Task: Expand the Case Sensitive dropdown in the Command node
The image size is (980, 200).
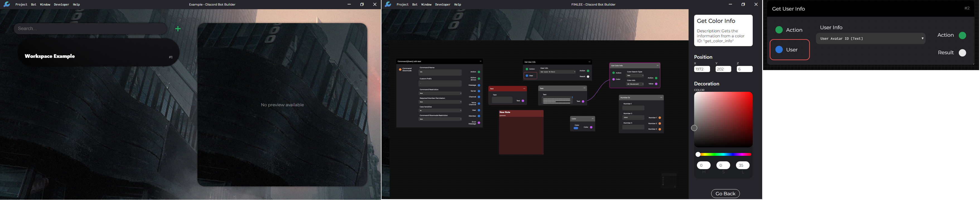Action: [x=440, y=111]
